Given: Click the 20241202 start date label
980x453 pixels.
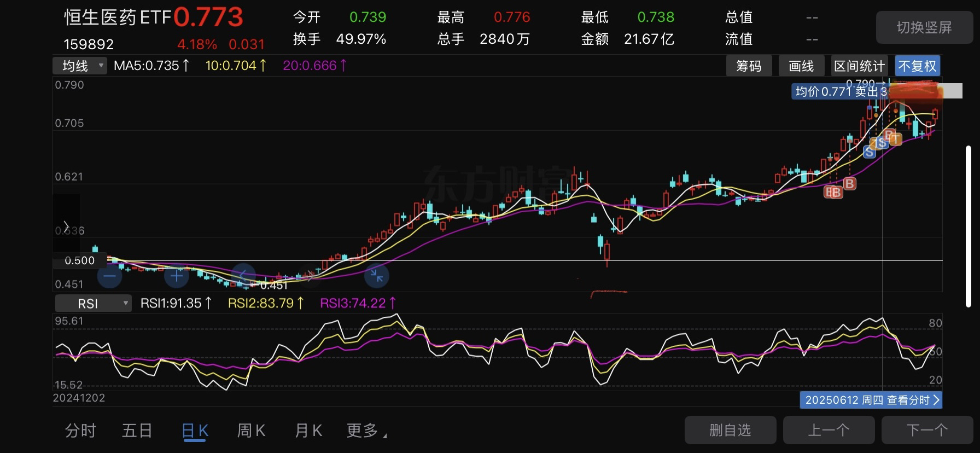Looking at the screenshot, I should (79, 398).
